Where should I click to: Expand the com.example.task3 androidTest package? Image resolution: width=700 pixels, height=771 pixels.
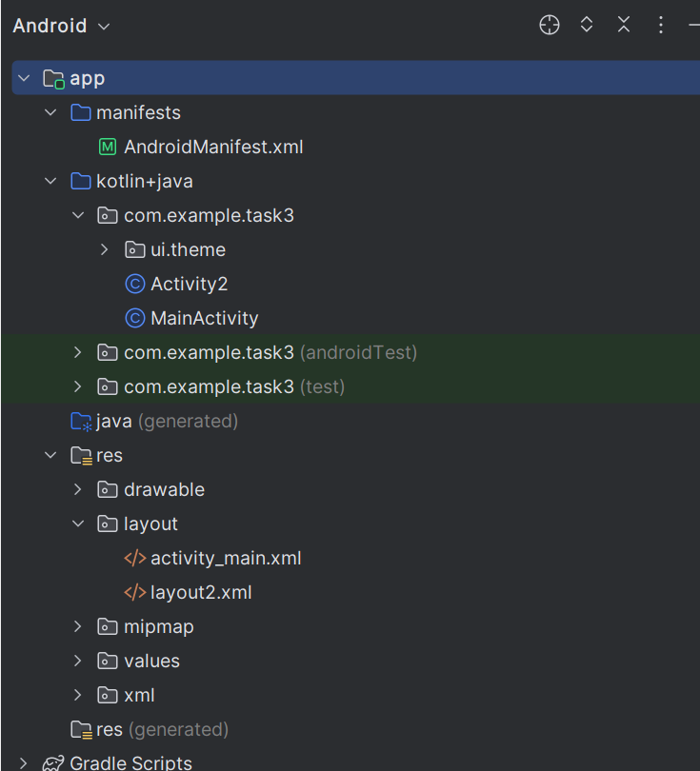coord(78,353)
